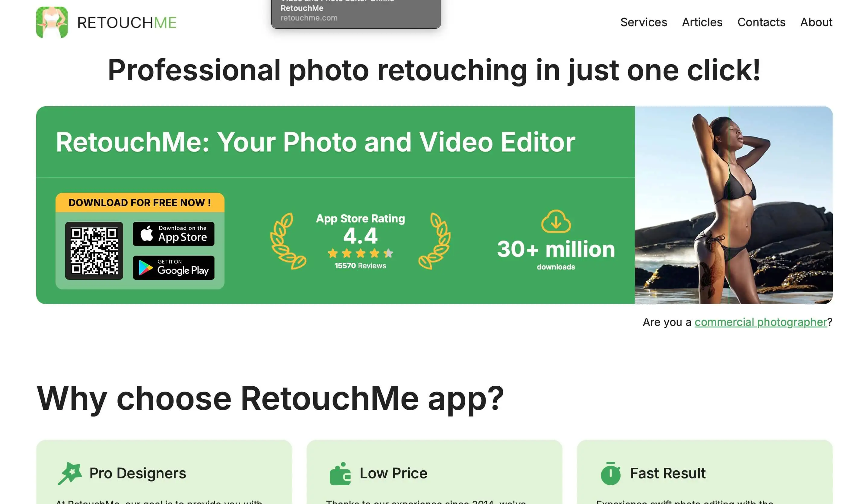Click the before/after slider on bikini photo

click(729, 205)
